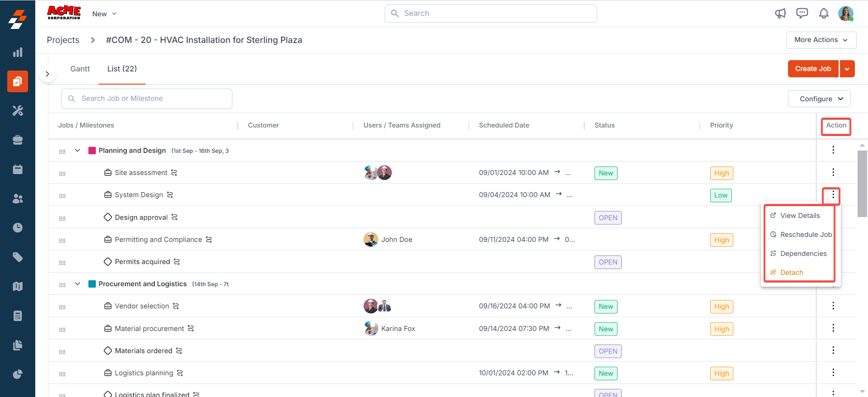Switch to the Gantt tab
The image size is (868, 397).
(80, 69)
